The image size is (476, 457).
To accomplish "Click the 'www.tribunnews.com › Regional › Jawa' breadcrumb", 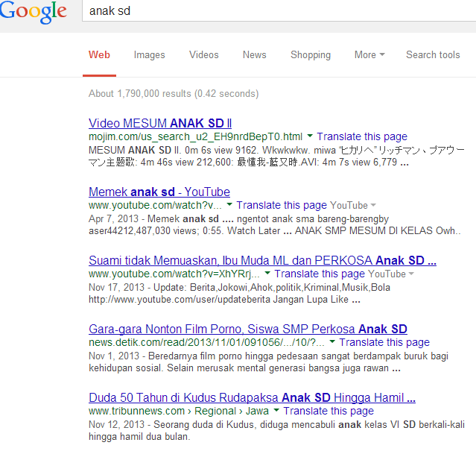I will (x=179, y=411).
